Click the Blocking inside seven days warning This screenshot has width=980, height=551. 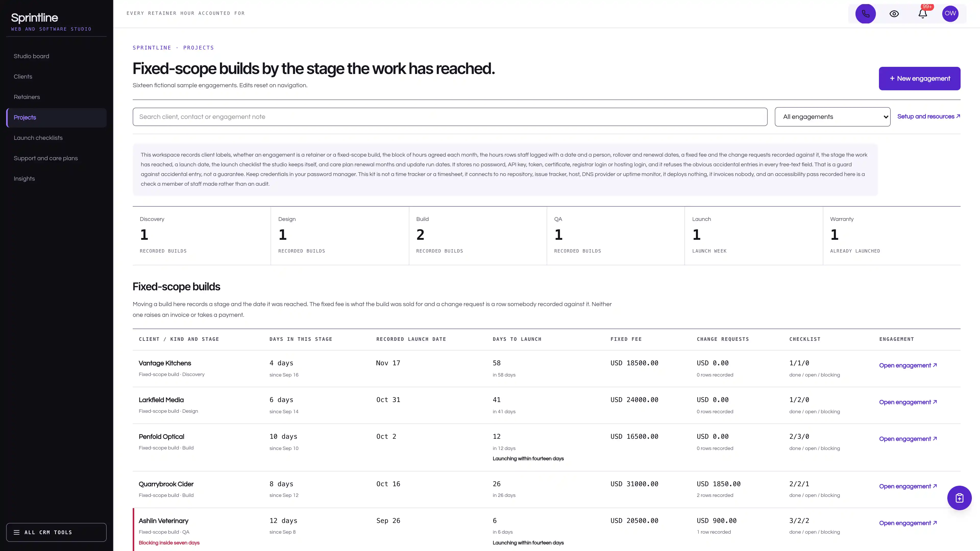tap(169, 543)
